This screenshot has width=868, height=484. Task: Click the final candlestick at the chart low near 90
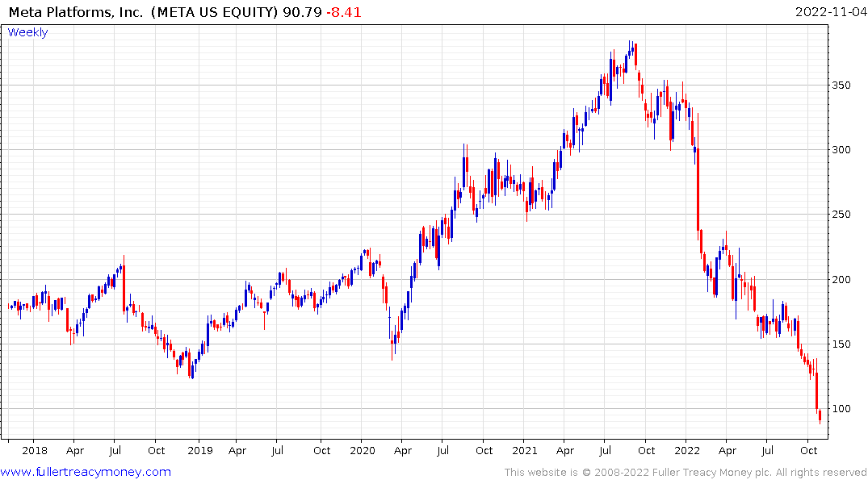click(820, 416)
